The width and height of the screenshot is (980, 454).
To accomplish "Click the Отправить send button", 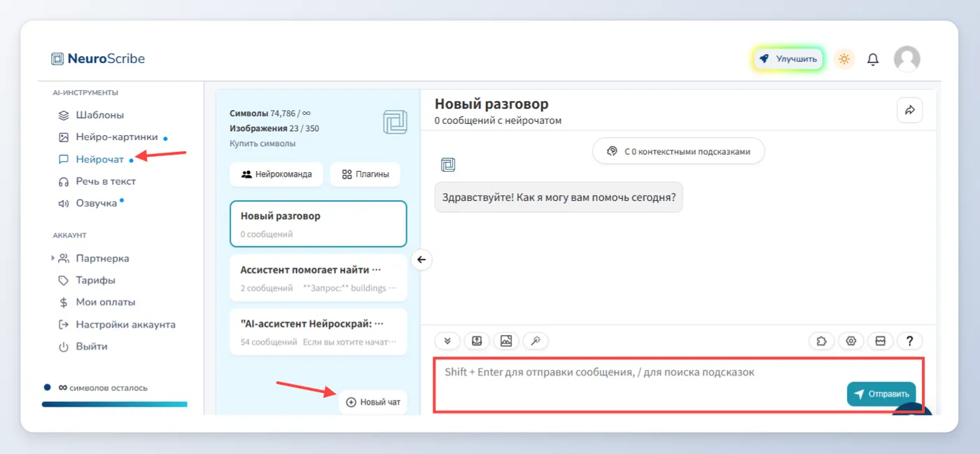I will [x=881, y=394].
